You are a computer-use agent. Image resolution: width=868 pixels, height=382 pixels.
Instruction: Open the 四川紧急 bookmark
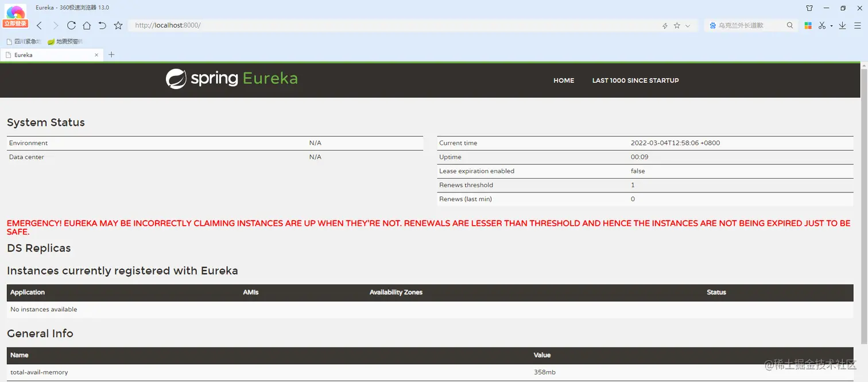[24, 41]
